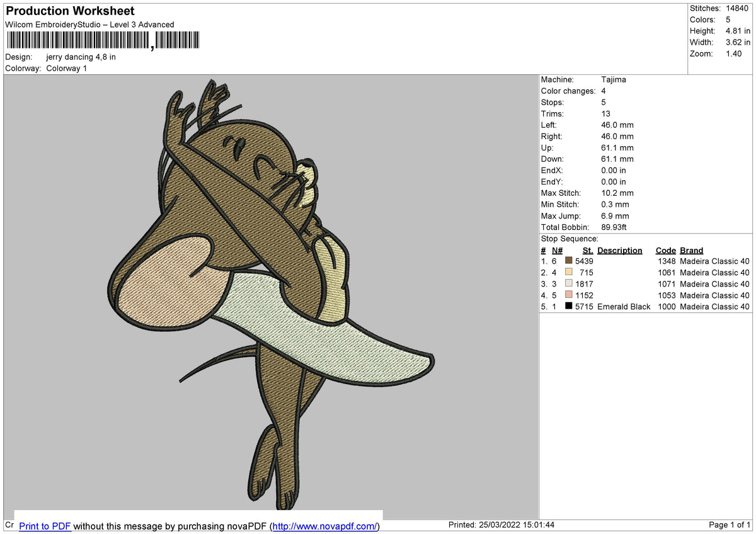Select the EndX value 0.00 in

tap(614, 170)
